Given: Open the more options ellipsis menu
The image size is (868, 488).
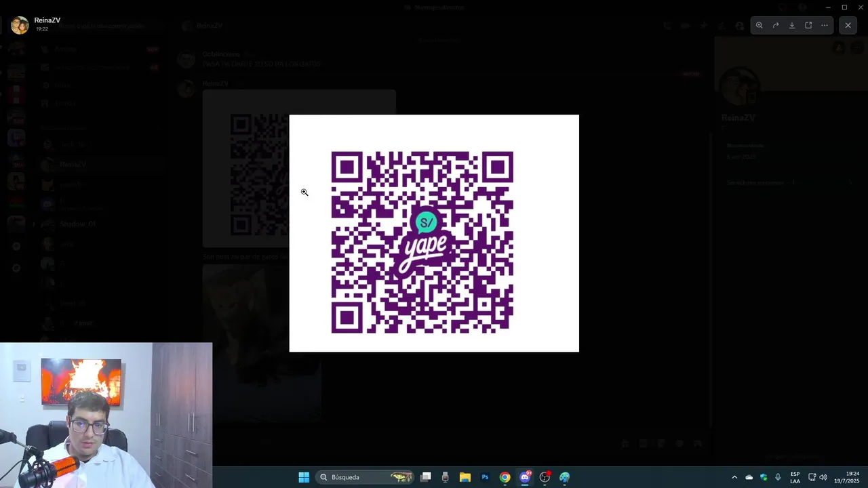Looking at the screenshot, I should tap(825, 25).
